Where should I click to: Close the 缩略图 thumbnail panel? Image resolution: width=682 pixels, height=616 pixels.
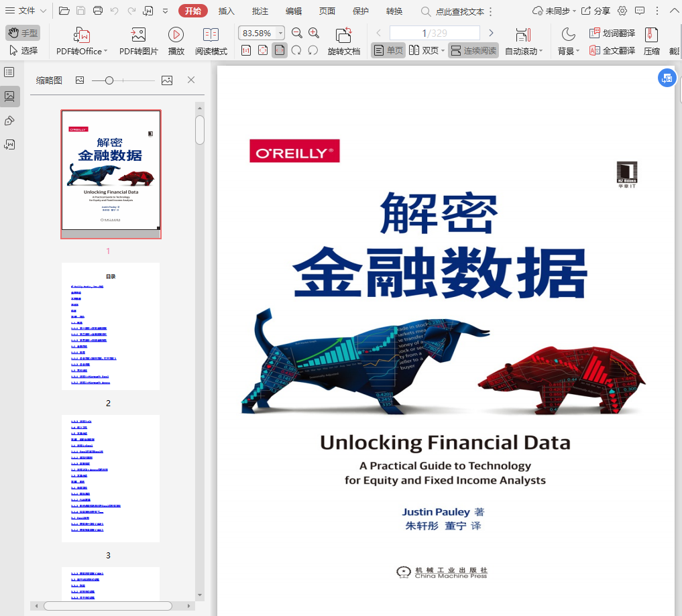click(x=191, y=80)
